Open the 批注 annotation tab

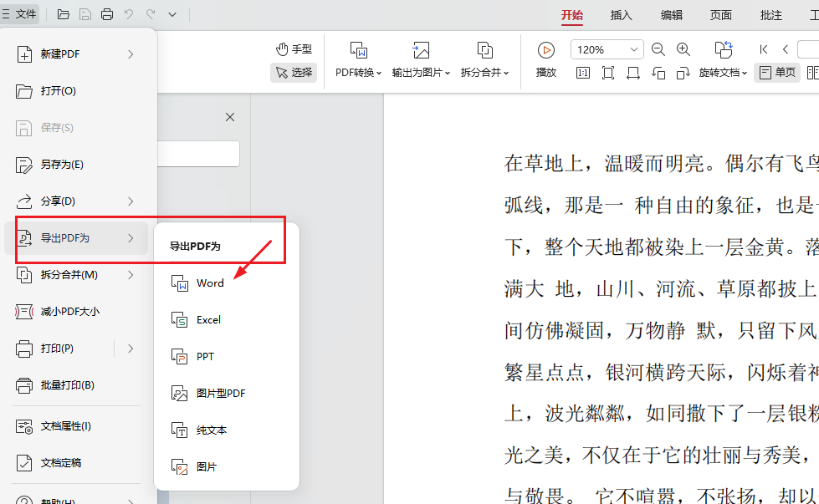pos(770,14)
